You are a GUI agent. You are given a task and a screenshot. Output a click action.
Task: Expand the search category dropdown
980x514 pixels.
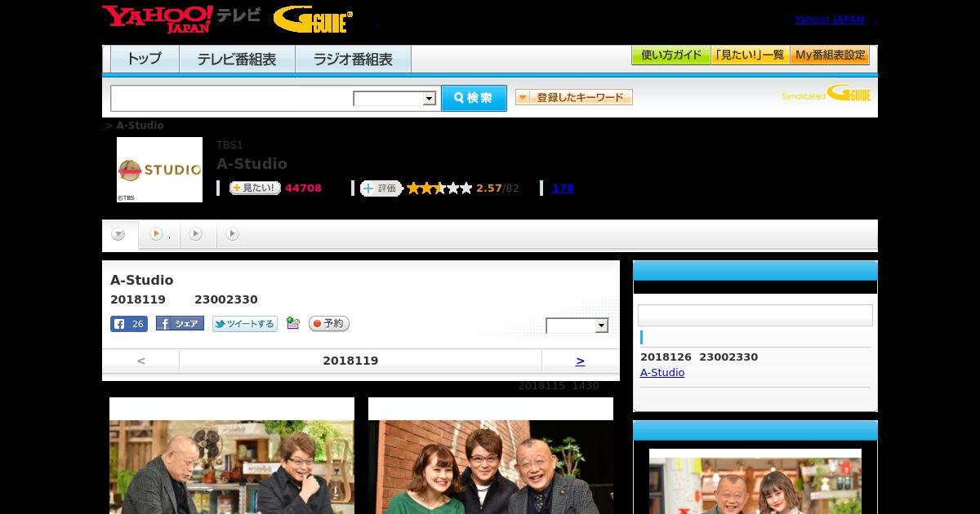[x=394, y=99]
